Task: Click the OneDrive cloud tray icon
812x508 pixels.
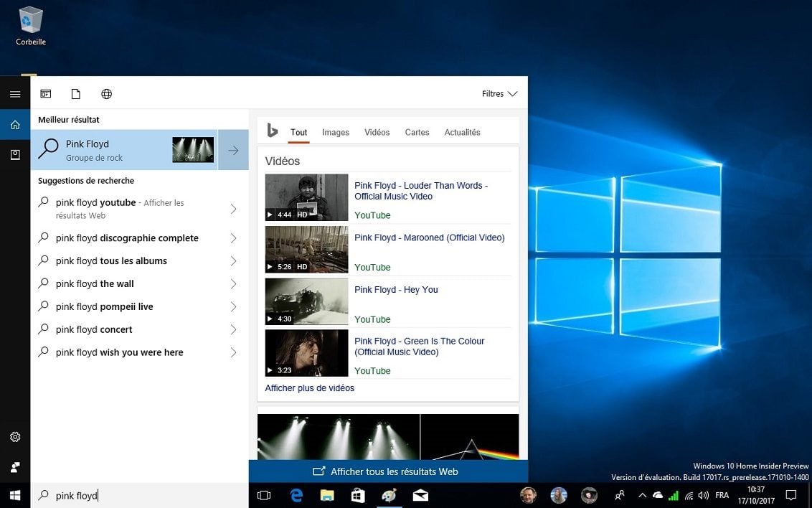Action: click(658, 495)
